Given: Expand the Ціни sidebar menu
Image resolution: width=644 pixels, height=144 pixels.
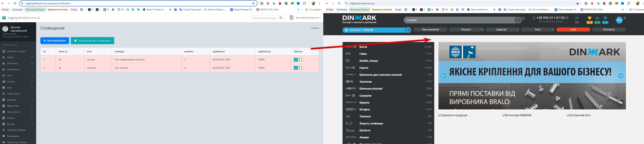Looking at the screenshot, I should pos(18,76).
